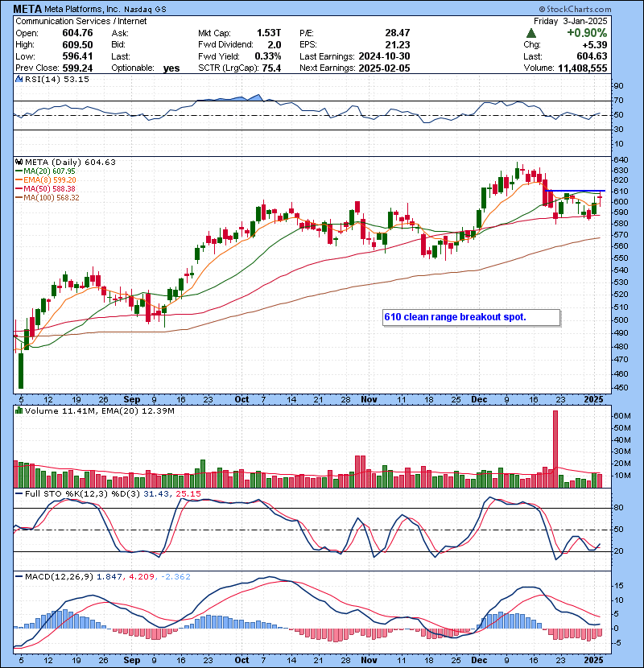Click the Communication Services / Internet sector text

[81, 21]
